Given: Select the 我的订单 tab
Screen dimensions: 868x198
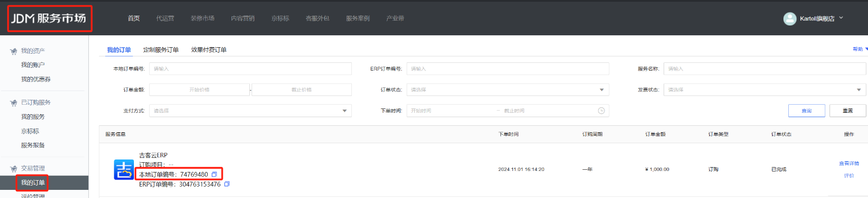Looking at the screenshot, I should 119,50.
